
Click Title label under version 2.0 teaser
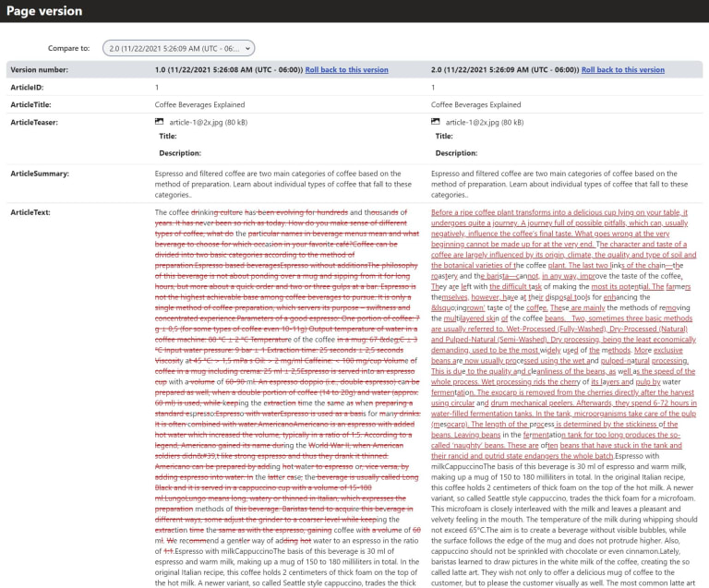tap(444, 136)
